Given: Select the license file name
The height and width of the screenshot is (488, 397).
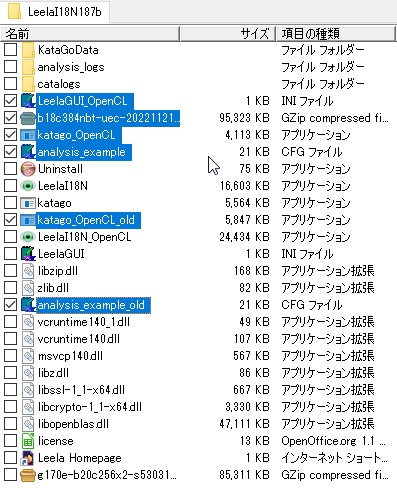Looking at the screenshot, I should (56, 441).
